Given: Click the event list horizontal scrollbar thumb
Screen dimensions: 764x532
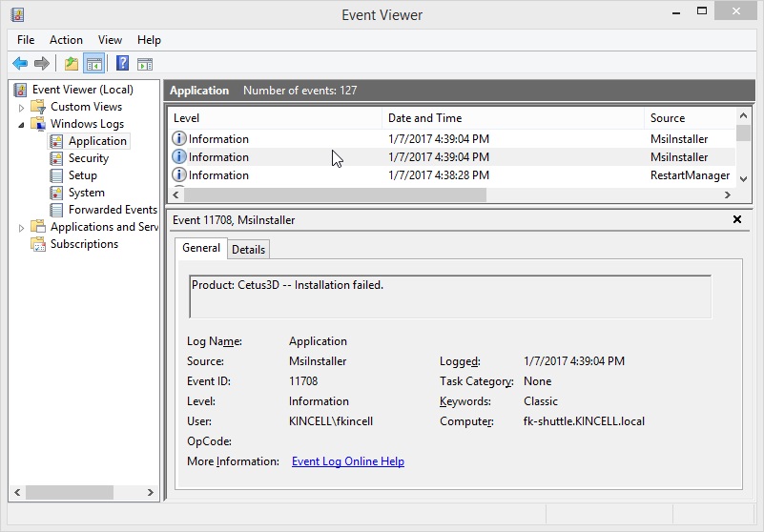Looking at the screenshot, I should pyautogui.click(x=335, y=194).
